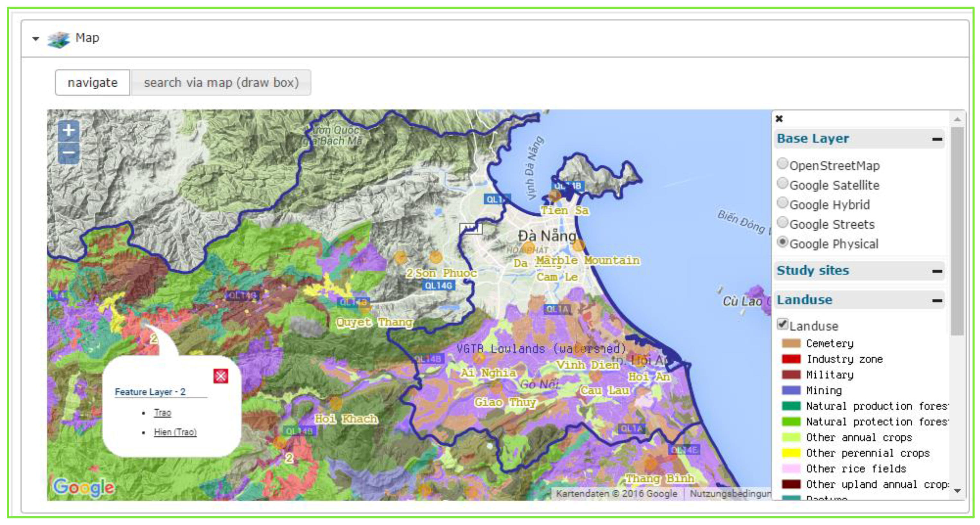The width and height of the screenshot is (980, 525).
Task: Click the Map layers stack icon
Action: point(58,39)
